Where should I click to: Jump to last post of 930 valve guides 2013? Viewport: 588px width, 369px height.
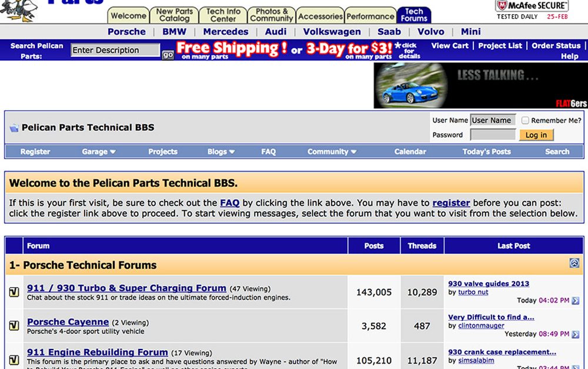tap(575, 300)
